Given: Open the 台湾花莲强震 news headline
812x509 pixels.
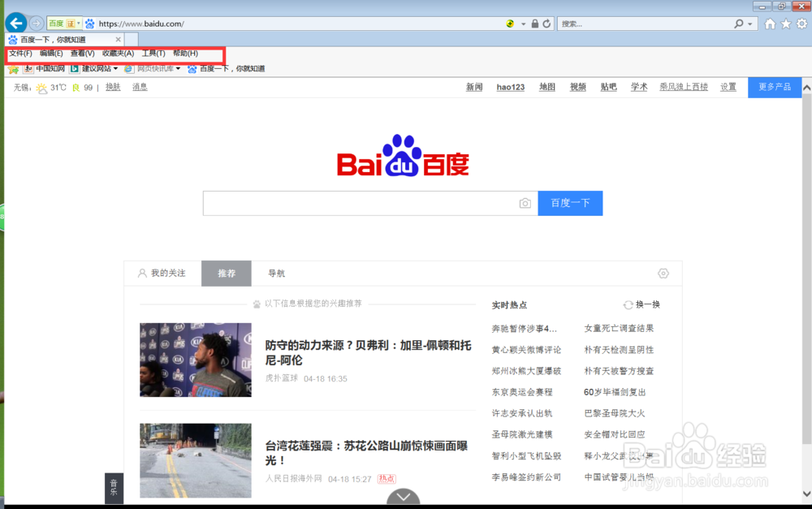Looking at the screenshot, I should 367,453.
